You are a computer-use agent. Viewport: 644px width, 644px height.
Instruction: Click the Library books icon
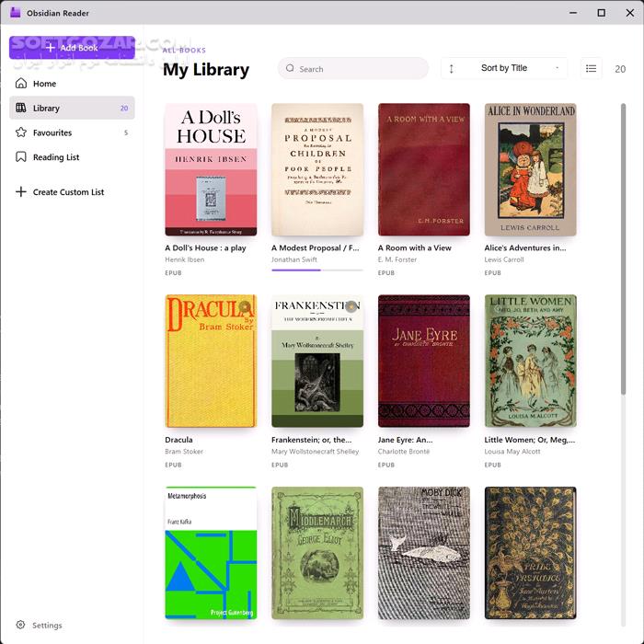click(21, 108)
